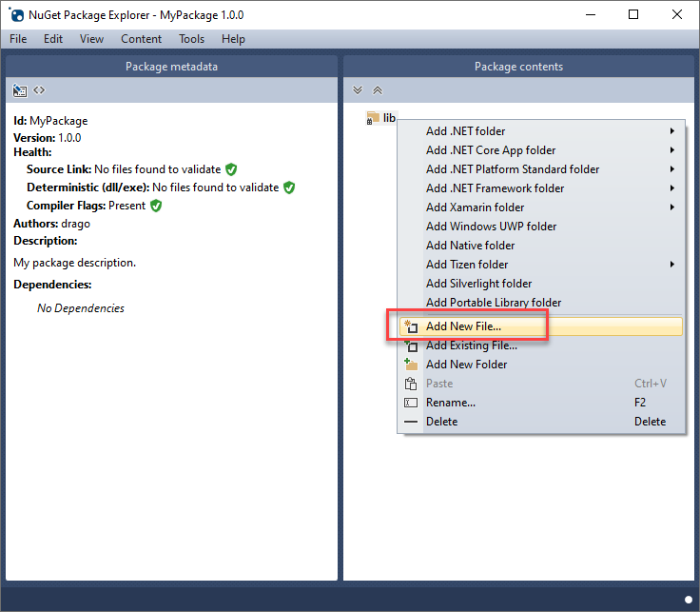Click the Paste clipboard icon
This screenshot has height=612, width=700.
click(411, 384)
